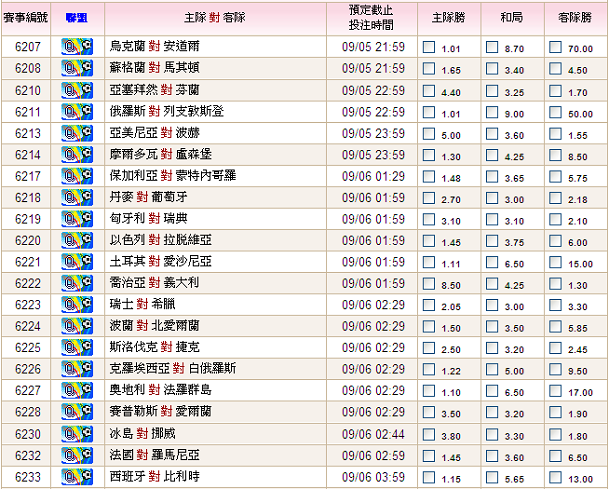This screenshot has width=609, height=489.
Task: Check home win 3.80 for match 6230
Action: coord(429,434)
